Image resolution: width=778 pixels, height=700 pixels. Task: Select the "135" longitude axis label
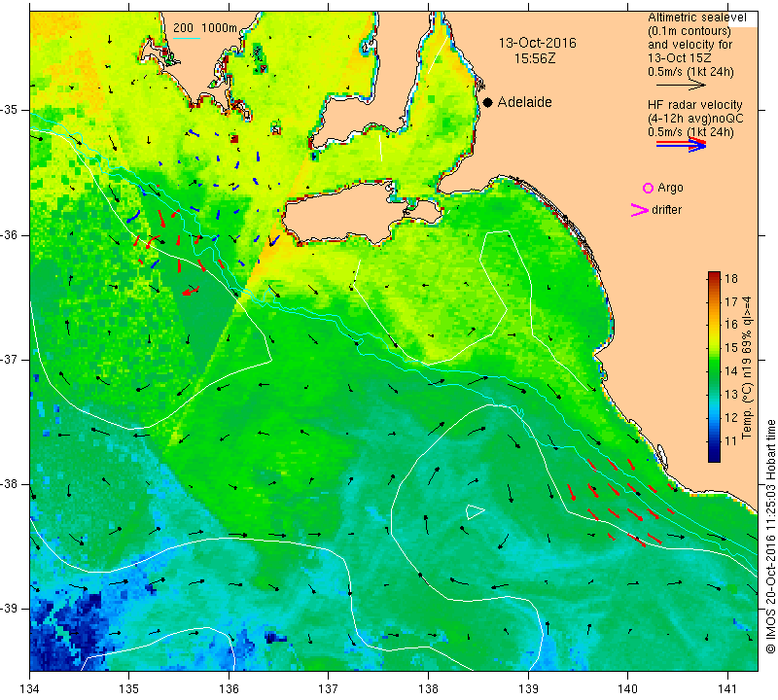129,689
